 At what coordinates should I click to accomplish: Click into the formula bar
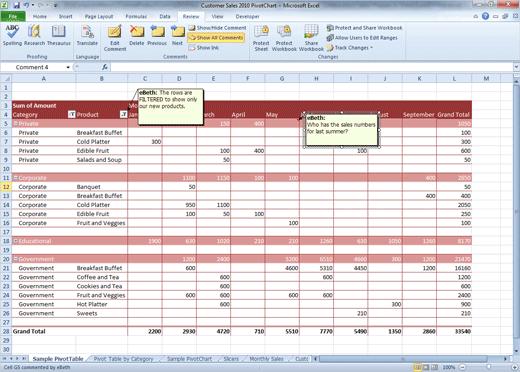tap(312, 67)
